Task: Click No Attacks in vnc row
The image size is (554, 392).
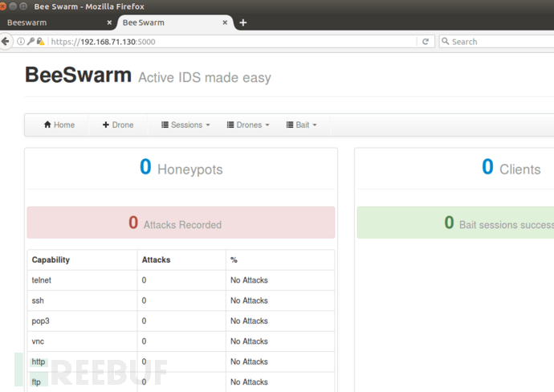Action: pyautogui.click(x=249, y=341)
